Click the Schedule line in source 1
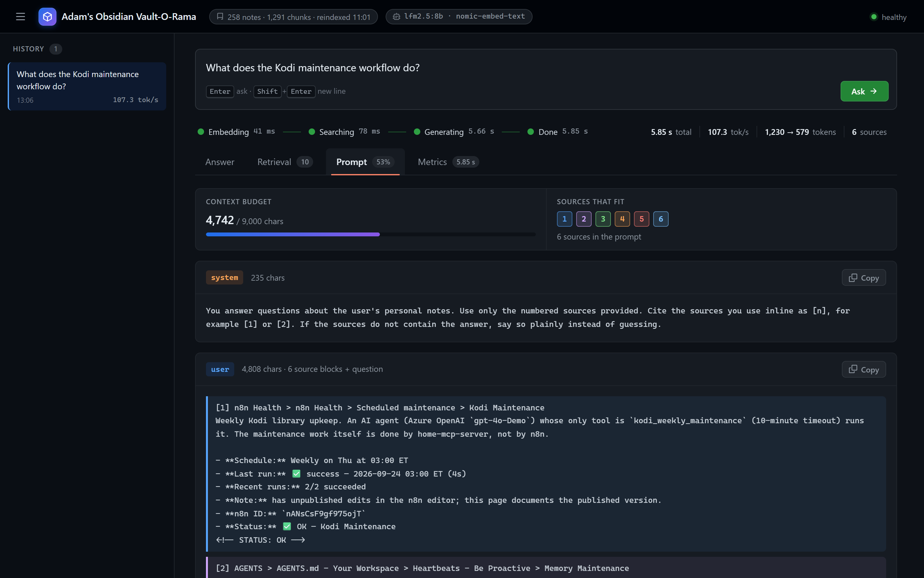 click(312, 460)
